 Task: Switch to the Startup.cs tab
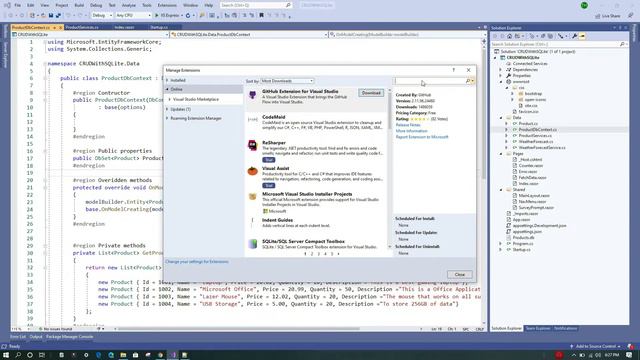159,27
